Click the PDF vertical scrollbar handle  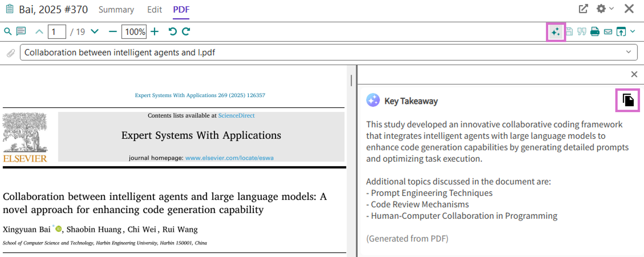351,81
